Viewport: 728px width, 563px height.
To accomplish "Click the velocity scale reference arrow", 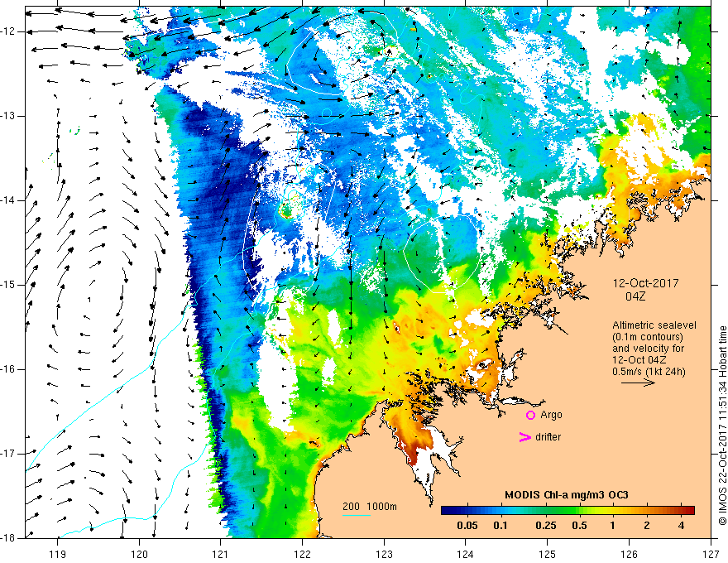I will 638,383.
